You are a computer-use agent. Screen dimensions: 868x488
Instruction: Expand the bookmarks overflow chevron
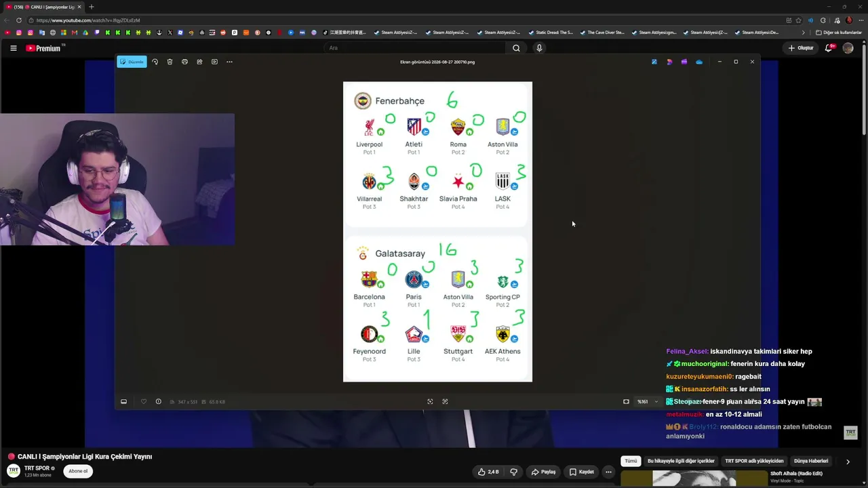point(804,33)
